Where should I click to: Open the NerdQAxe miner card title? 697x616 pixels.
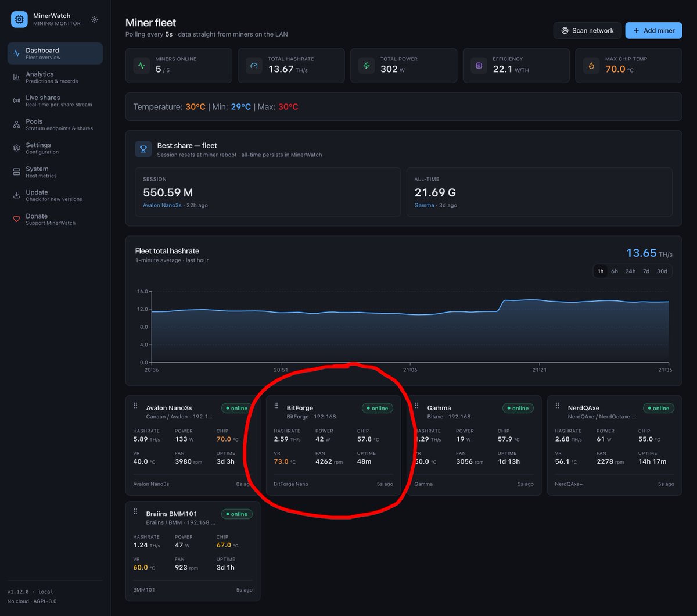tap(584, 408)
